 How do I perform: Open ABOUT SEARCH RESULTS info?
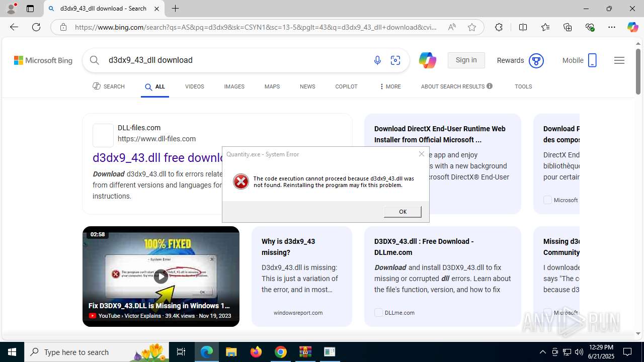point(456,86)
